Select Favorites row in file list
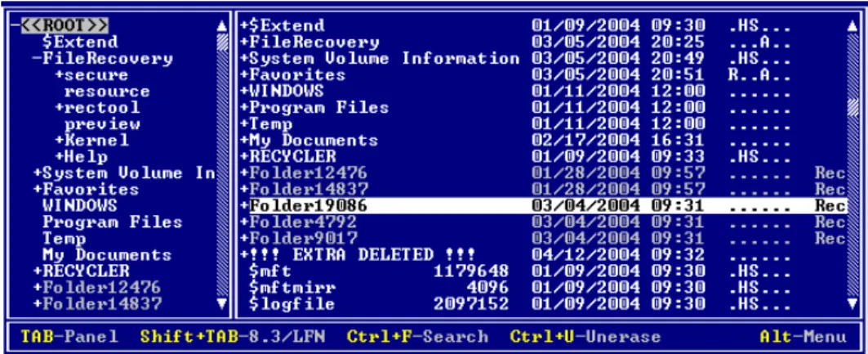The width and height of the screenshot is (868, 354). click(x=542, y=74)
